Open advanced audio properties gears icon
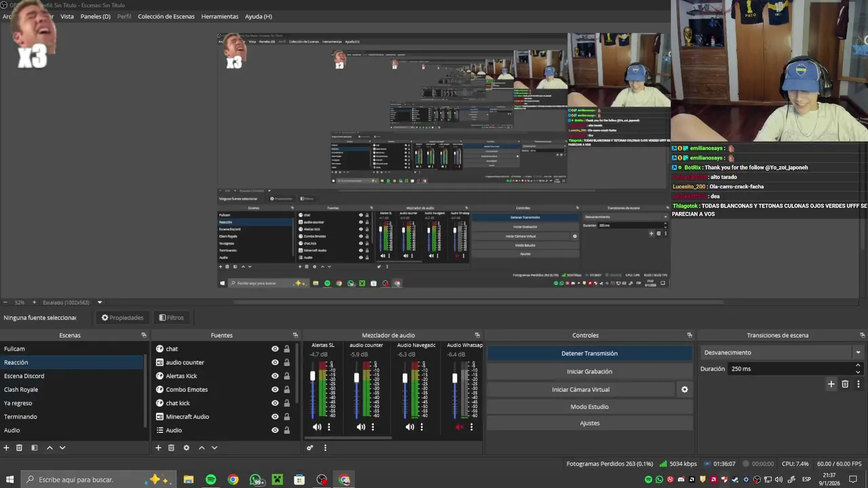The height and width of the screenshot is (488, 868). (310, 448)
